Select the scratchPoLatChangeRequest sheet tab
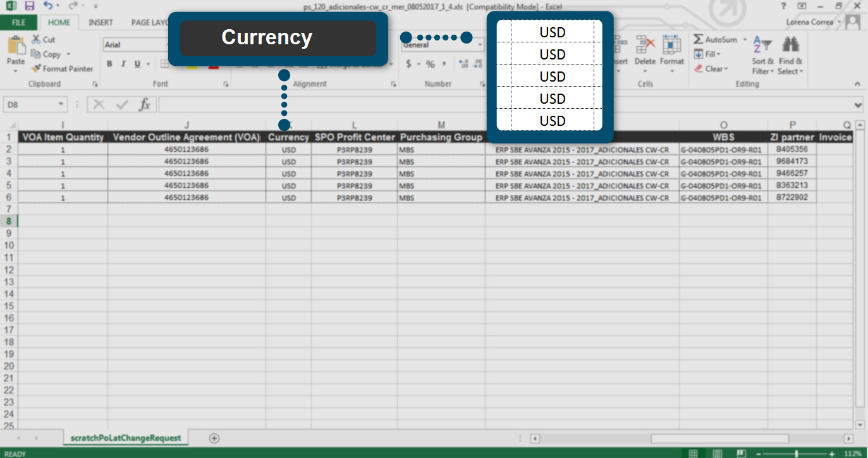 coord(126,438)
